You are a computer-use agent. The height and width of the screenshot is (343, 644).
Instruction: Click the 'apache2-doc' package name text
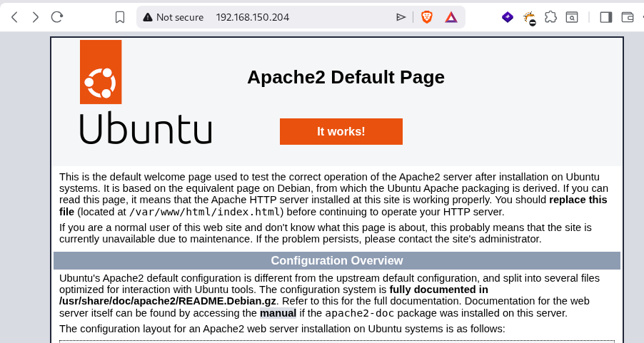[359, 314]
